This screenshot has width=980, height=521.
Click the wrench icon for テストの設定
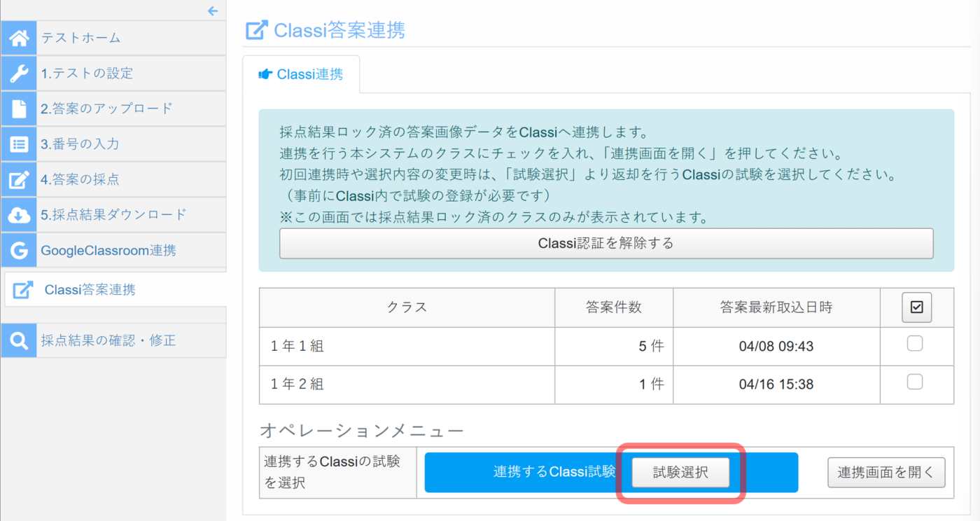(x=19, y=74)
